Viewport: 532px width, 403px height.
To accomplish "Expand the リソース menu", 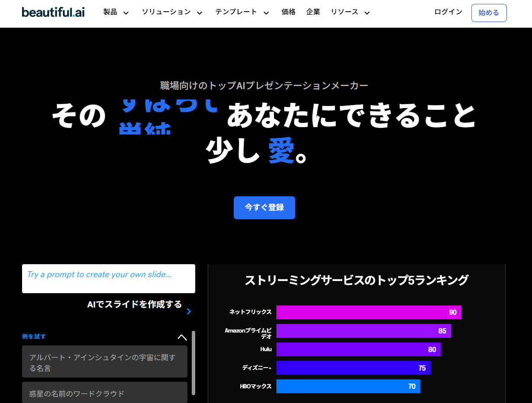I will pos(350,12).
